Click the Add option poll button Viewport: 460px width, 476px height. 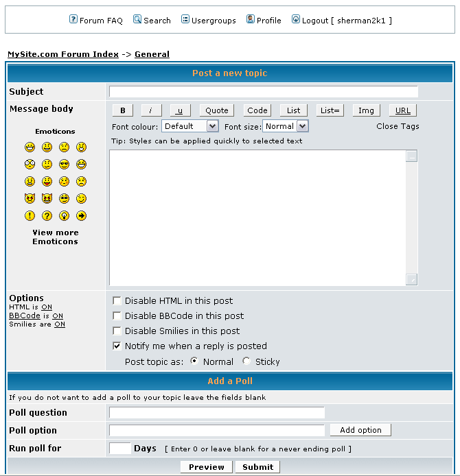coord(360,430)
